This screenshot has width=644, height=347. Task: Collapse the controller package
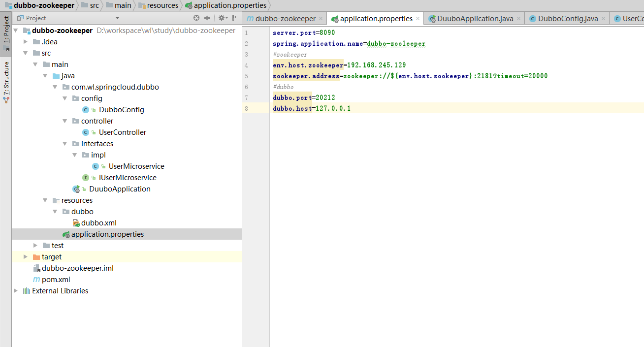65,121
